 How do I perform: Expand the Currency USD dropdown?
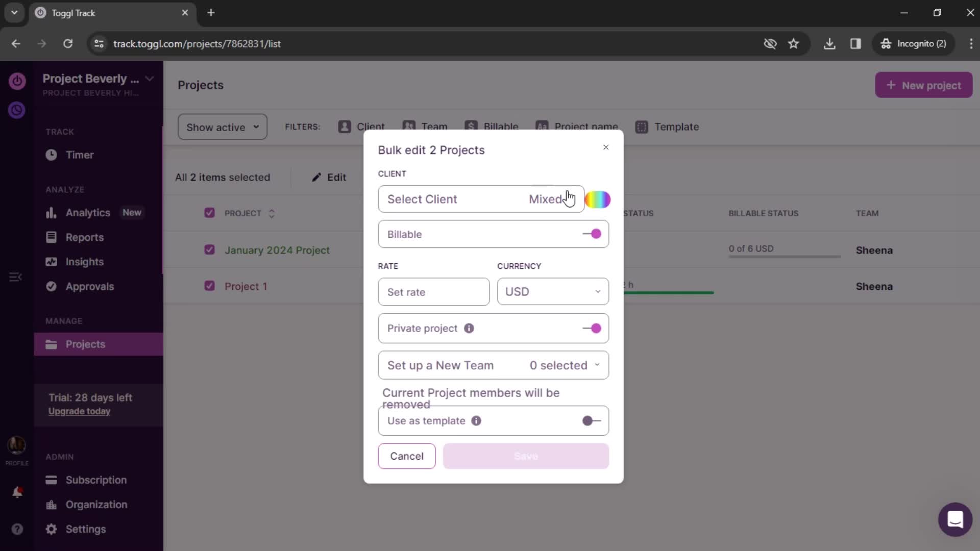(552, 291)
